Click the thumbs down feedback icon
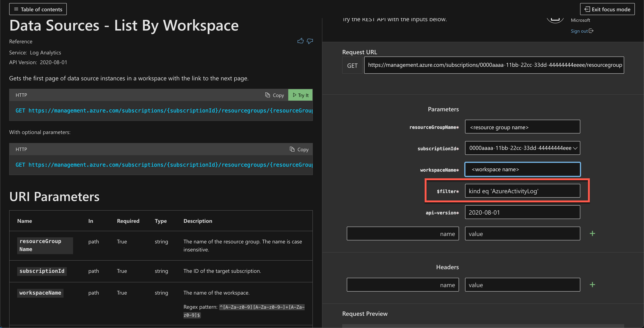The image size is (644, 328). pyautogui.click(x=310, y=41)
